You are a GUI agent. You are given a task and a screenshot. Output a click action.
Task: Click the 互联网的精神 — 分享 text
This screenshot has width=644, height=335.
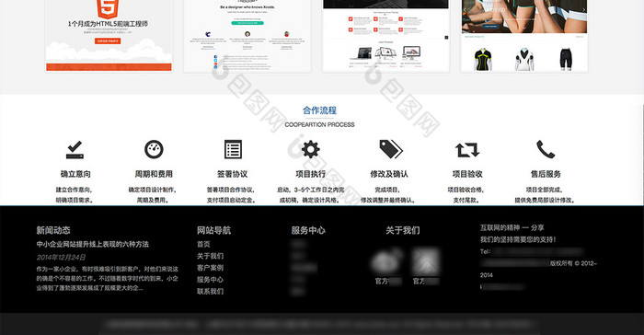(512, 227)
